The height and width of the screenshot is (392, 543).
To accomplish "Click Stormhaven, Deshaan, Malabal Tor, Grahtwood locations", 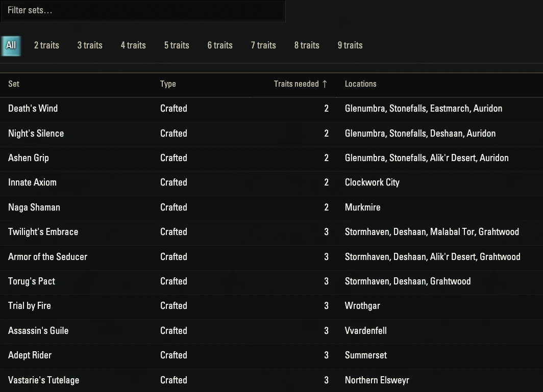I will pos(432,232).
